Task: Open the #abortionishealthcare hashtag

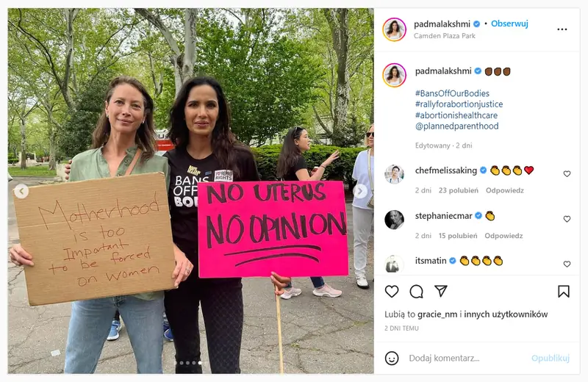Action: point(456,115)
